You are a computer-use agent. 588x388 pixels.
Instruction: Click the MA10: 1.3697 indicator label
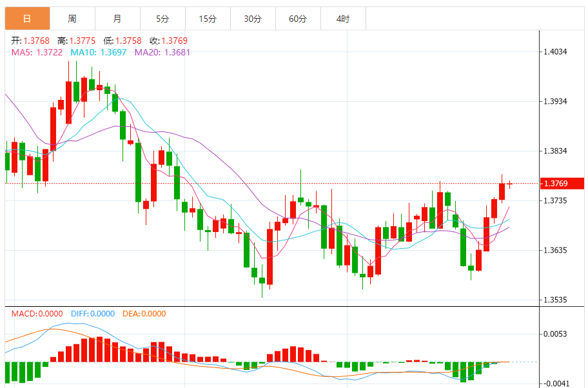tap(99, 52)
